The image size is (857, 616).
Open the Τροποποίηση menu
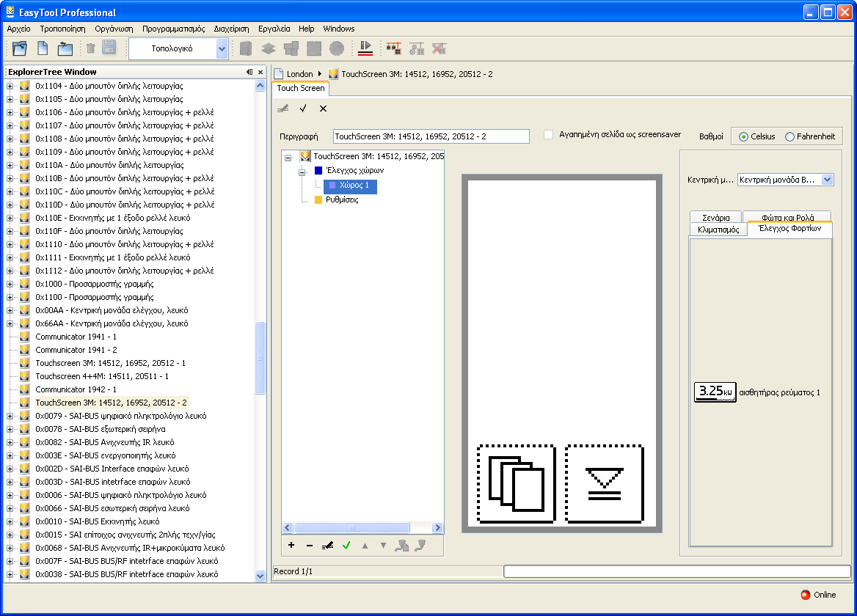62,29
